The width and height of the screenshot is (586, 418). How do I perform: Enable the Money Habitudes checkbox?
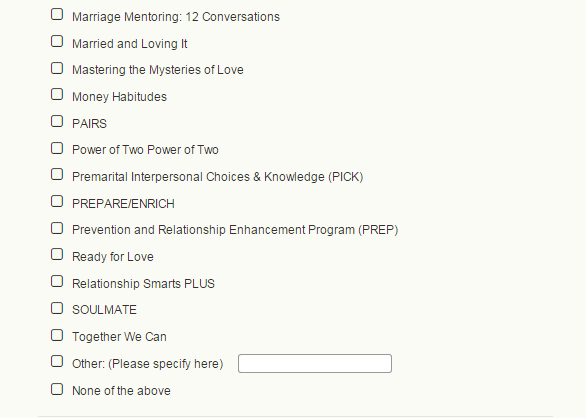pyautogui.click(x=57, y=95)
